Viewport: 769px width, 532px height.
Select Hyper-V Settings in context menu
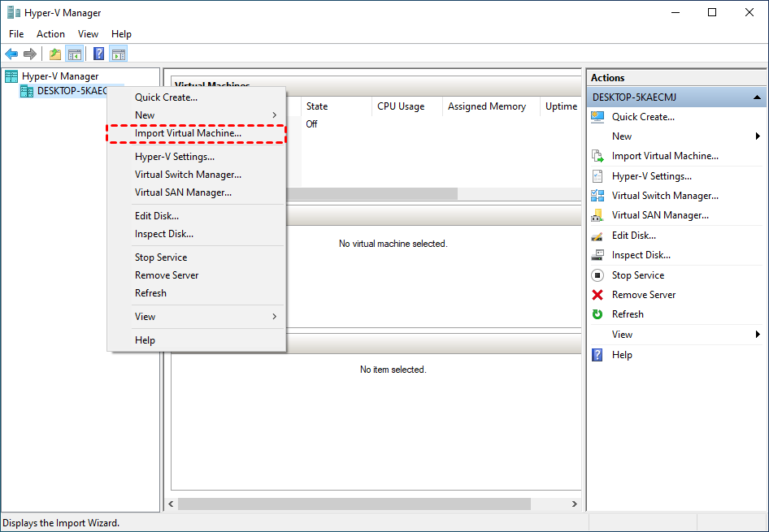196,157
